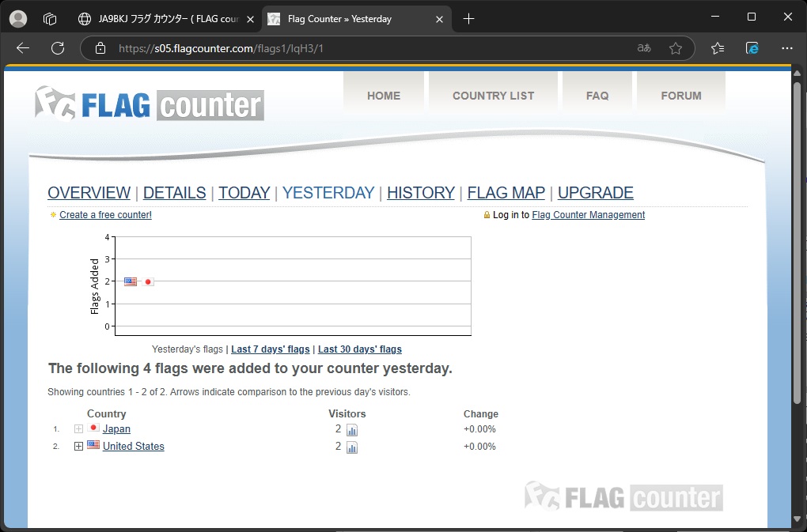Click the Visitors column header

[x=347, y=413]
